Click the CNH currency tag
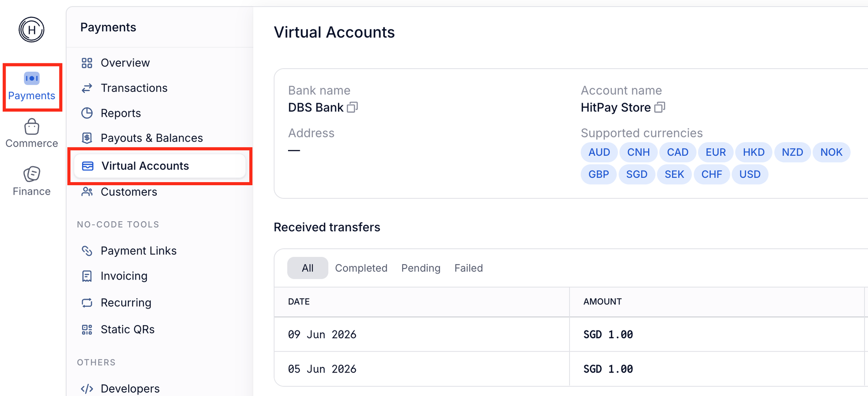This screenshot has height=396, width=868. pos(638,152)
